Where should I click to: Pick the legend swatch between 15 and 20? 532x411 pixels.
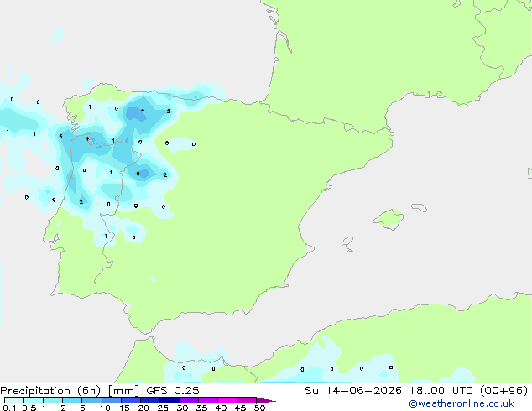pos(131,400)
